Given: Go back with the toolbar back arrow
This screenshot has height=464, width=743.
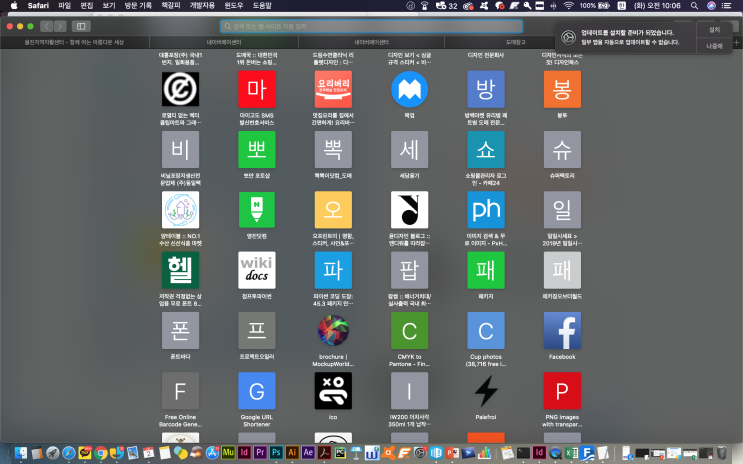Looking at the screenshot, I should [46, 26].
